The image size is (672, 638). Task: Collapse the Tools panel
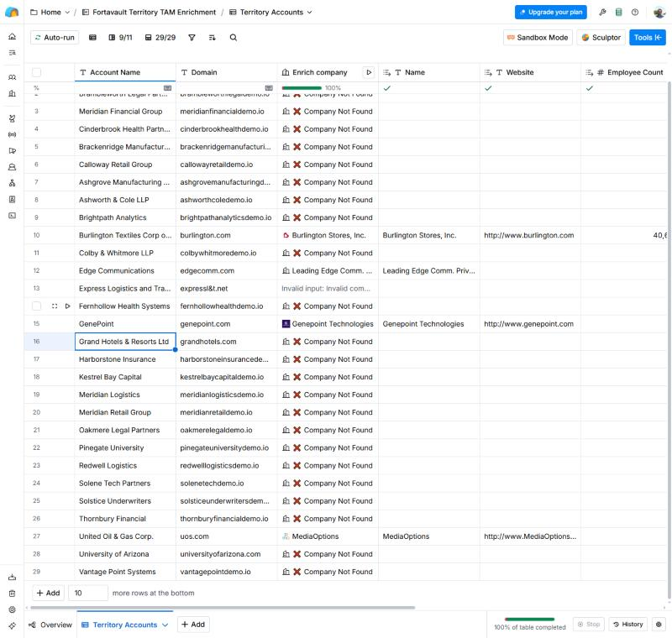tap(647, 38)
